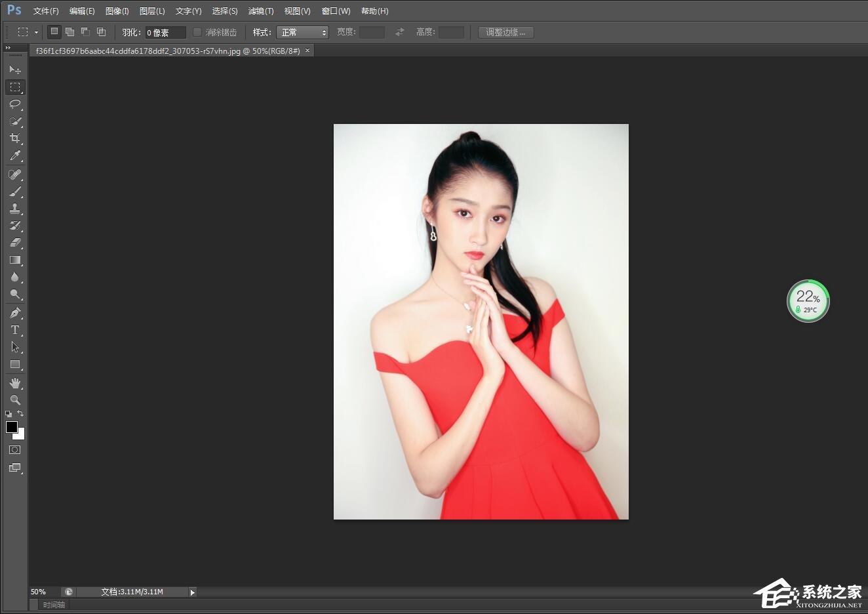The width and height of the screenshot is (868, 614).
Task: Click the foreground color swatch
Action: 11,428
